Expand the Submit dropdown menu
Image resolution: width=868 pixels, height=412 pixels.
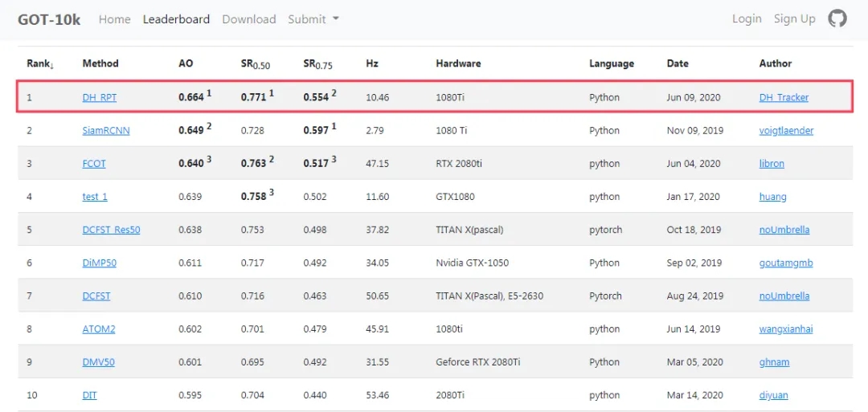point(313,19)
